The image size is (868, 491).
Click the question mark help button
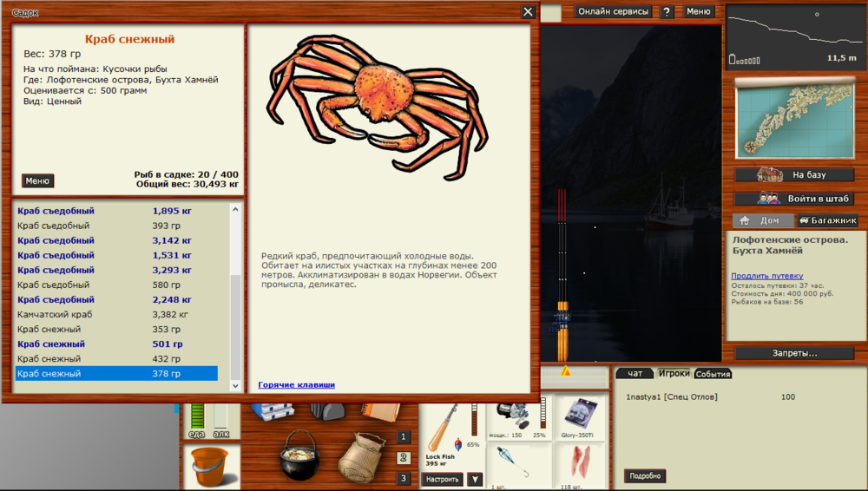point(667,11)
